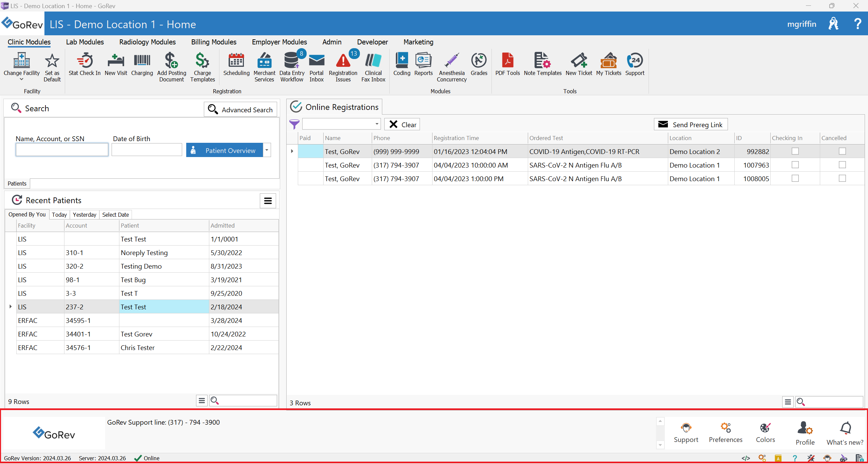This screenshot has width=868, height=464.
Task: Select the Yesterday tab in Recent Patients
Action: (84, 215)
